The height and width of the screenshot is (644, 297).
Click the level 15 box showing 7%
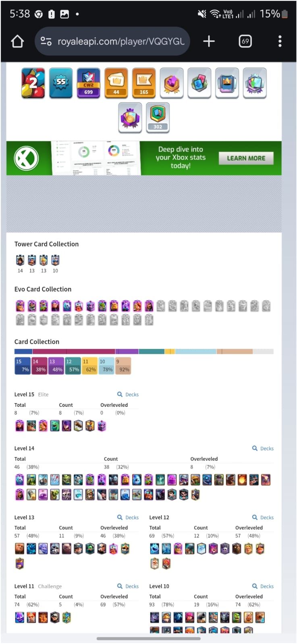pos(22,365)
